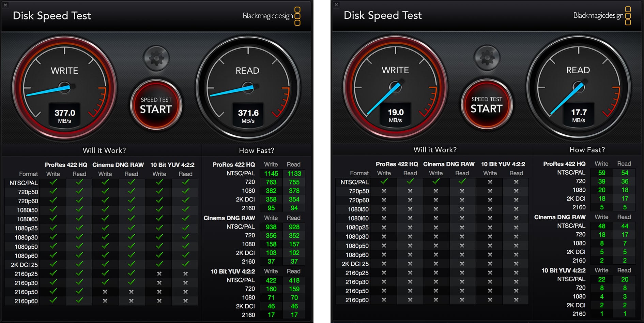Select the WRITE gauge showing 19.0 MB/s
The image size is (644, 323).
(396, 87)
